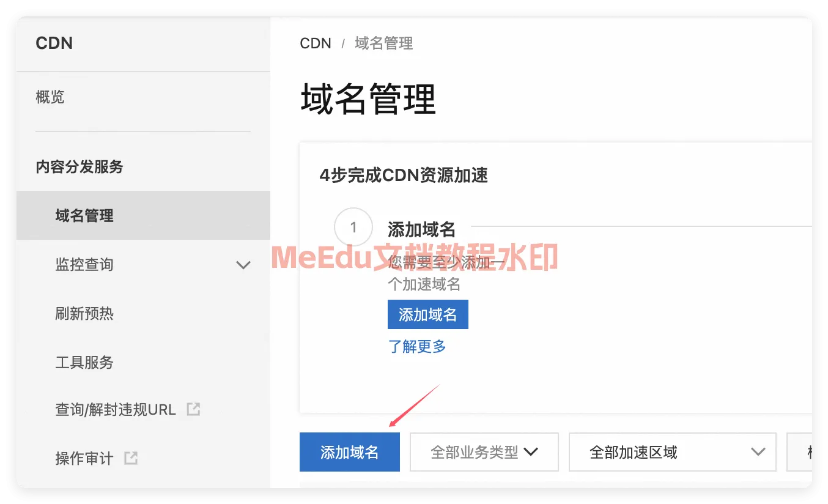Screen dimensions: 828x504
Task: Follow the 了解更多 link
Action: tap(417, 346)
